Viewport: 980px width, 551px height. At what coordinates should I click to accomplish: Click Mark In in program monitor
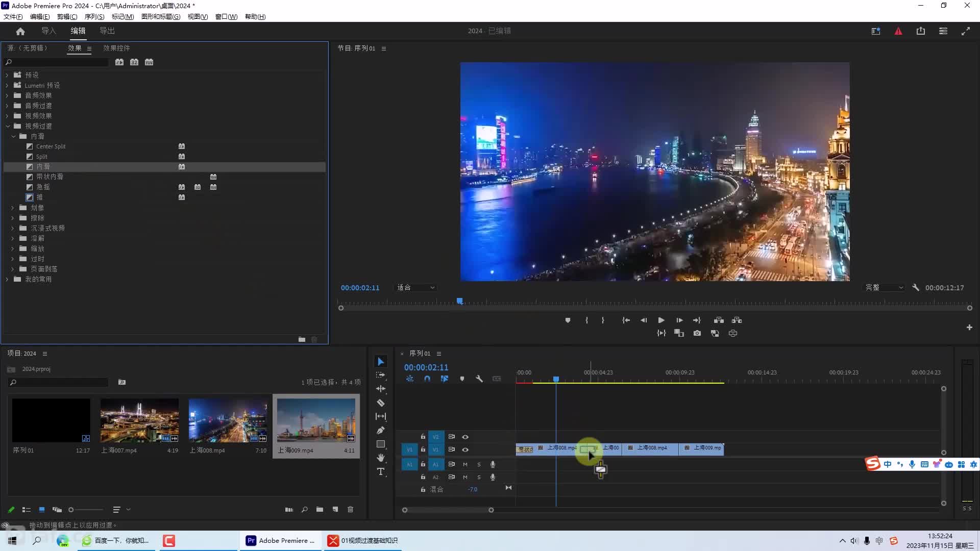(586, 320)
